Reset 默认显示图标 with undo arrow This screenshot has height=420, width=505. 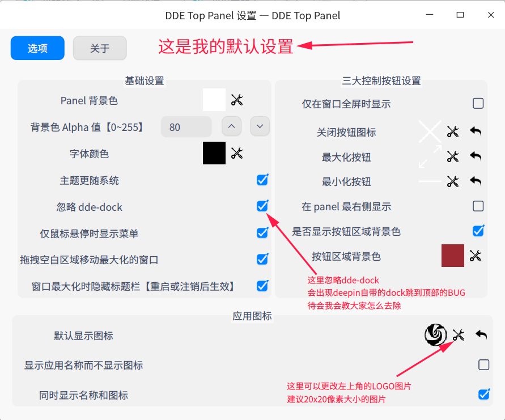tap(481, 334)
